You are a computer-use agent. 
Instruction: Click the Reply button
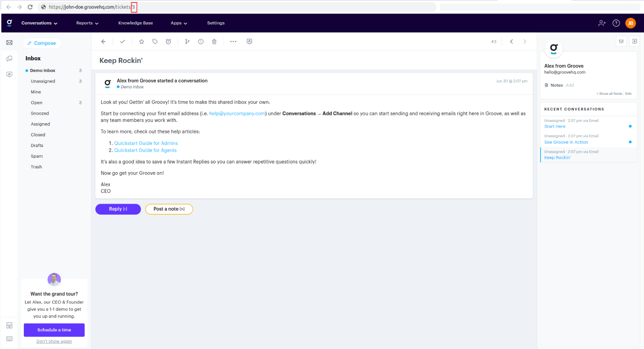(118, 209)
